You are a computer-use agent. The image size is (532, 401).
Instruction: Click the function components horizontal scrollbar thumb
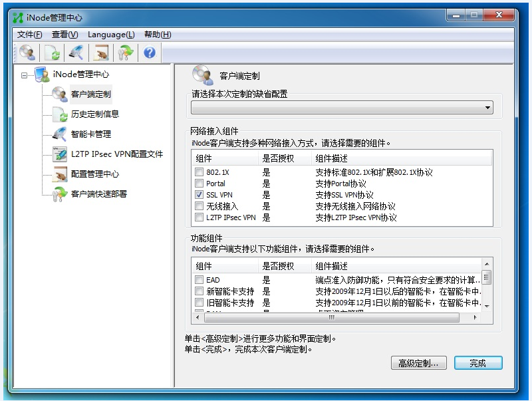coord(332,318)
